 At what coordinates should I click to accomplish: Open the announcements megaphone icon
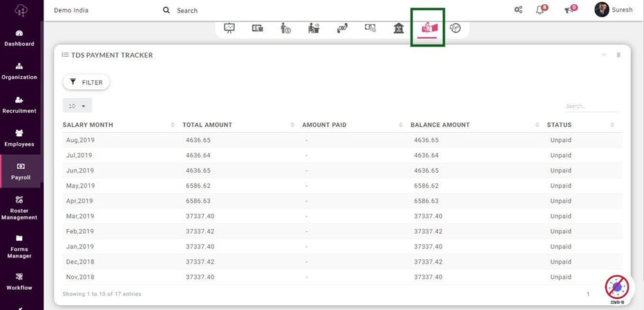[569, 10]
